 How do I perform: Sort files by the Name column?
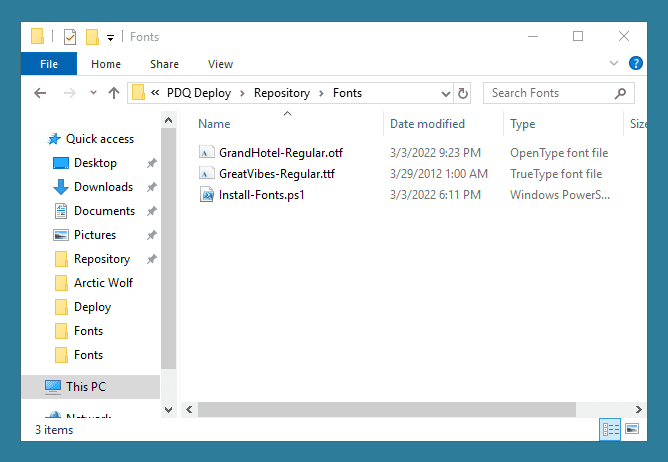(x=214, y=124)
